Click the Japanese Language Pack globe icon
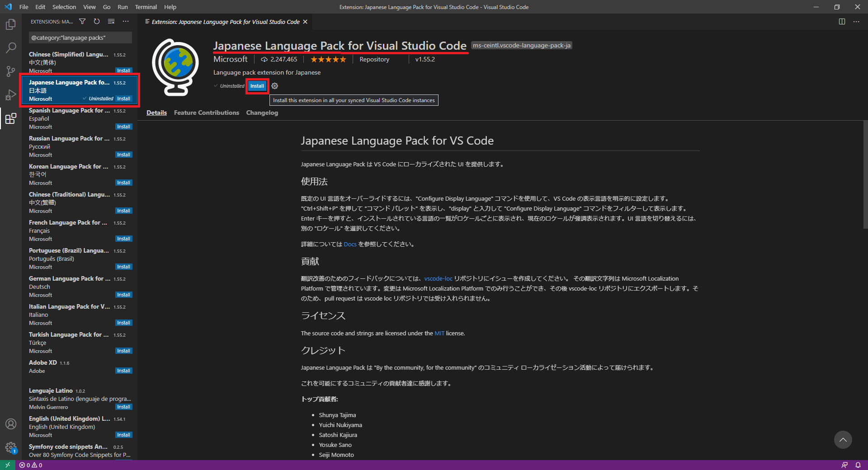This screenshot has width=868, height=470. (175, 67)
